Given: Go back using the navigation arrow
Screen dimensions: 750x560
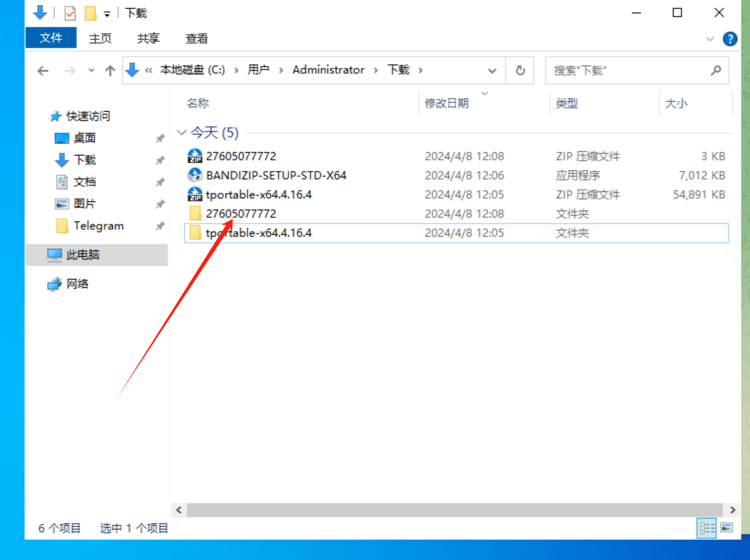Looking at the screenshot, I should [x=43, y=70].
